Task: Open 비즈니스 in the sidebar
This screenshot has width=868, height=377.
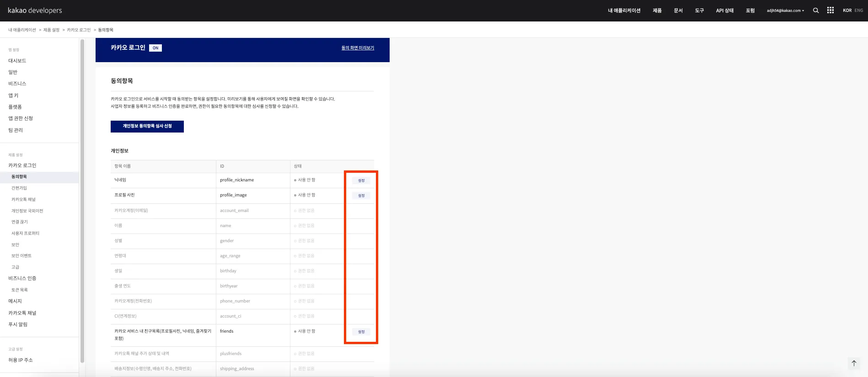Action: (x=17, y=84)
